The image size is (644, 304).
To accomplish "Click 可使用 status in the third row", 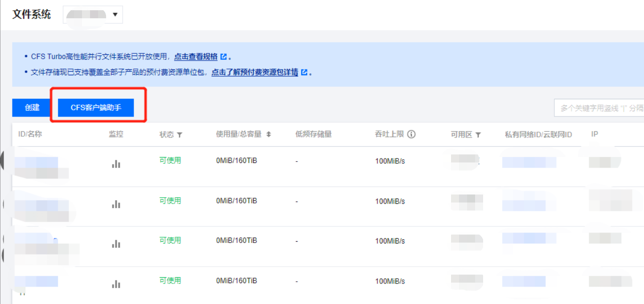I will click(170, 240).
